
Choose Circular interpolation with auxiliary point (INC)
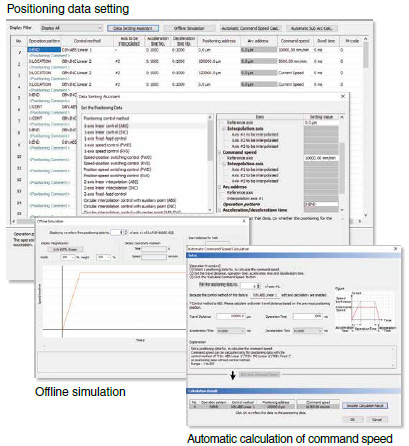[x=130, y=207]
